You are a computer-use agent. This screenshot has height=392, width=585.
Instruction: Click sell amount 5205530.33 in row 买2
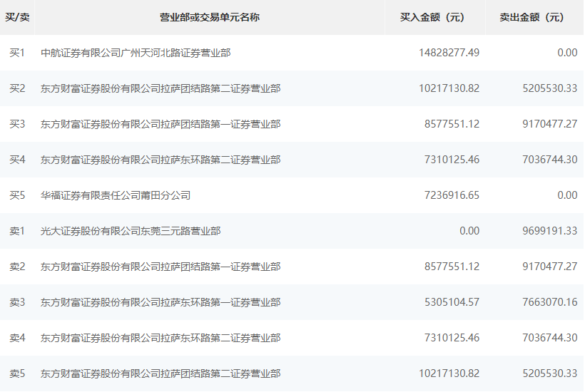click(x=550, y=88)
